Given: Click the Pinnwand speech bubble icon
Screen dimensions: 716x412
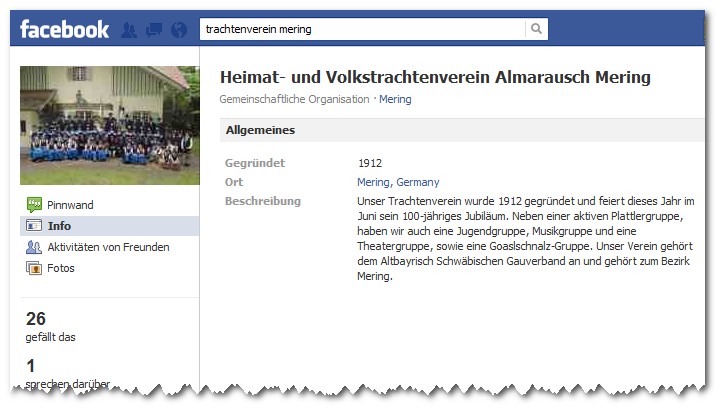Looking at the screenshot, I should tap(34, 205).
